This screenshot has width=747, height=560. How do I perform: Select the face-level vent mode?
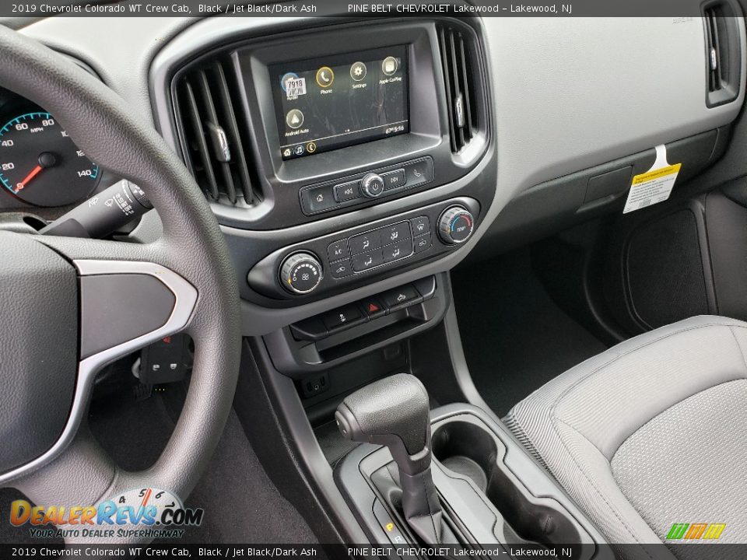tap(366, 245)
